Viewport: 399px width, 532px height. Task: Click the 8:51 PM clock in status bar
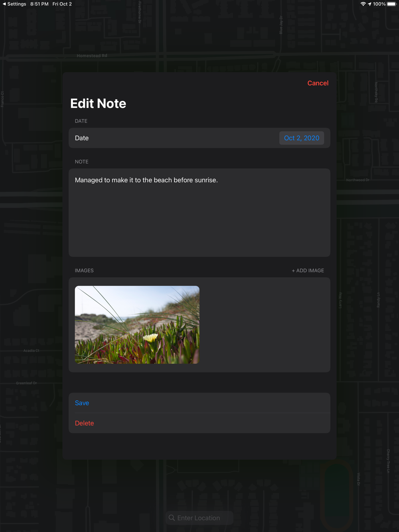[40, 4]
